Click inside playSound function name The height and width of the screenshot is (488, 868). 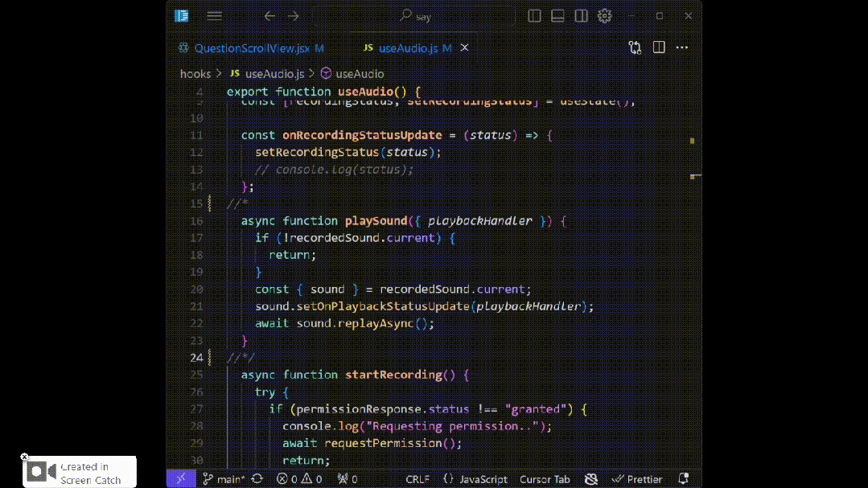click(x=376, y=221)
